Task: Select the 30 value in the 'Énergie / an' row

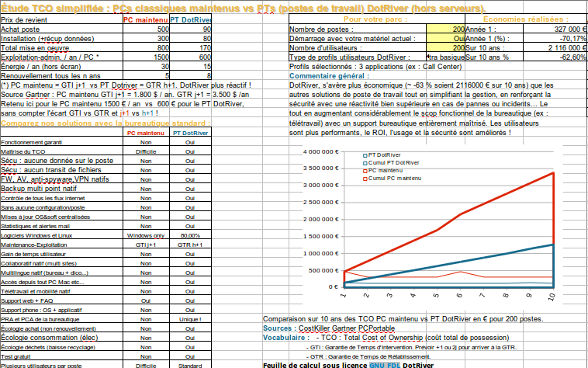Action: coord(147,67)
